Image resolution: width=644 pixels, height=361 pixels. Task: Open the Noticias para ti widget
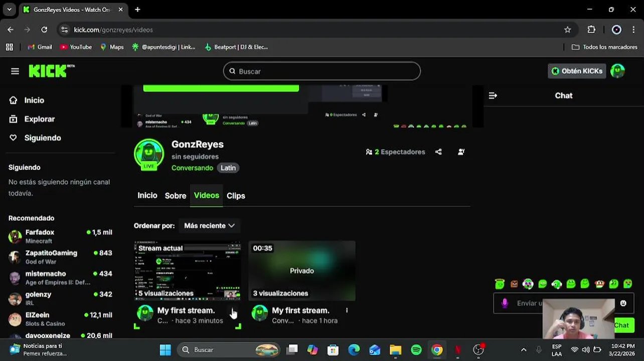38,349
